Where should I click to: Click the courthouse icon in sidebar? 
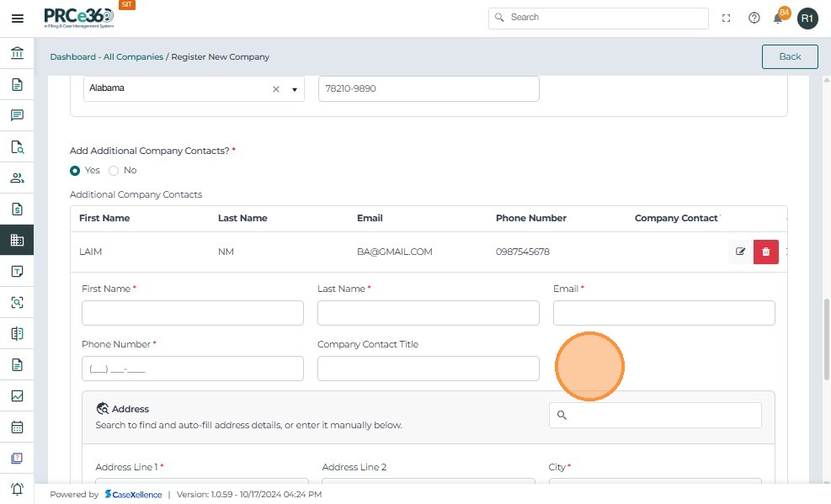pos(17,54)
